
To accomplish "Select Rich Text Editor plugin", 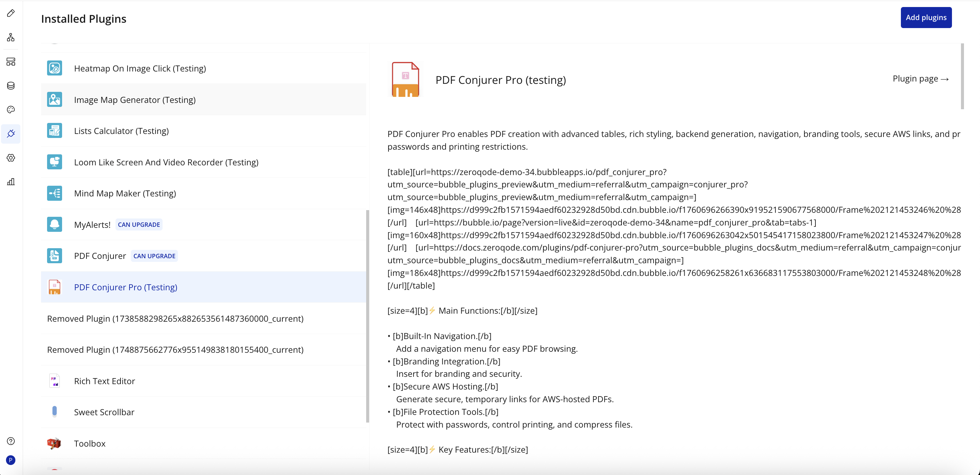I will coord(104,381).
